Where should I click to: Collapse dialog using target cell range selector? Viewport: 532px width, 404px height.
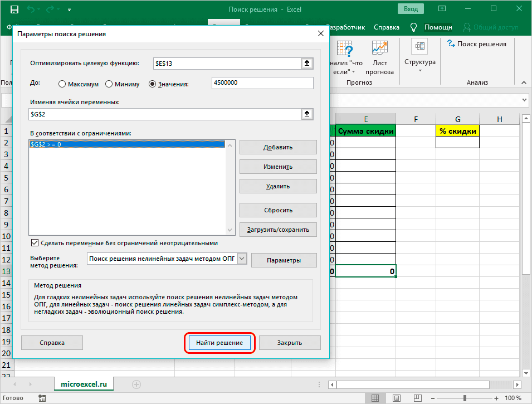click(306, 64)
